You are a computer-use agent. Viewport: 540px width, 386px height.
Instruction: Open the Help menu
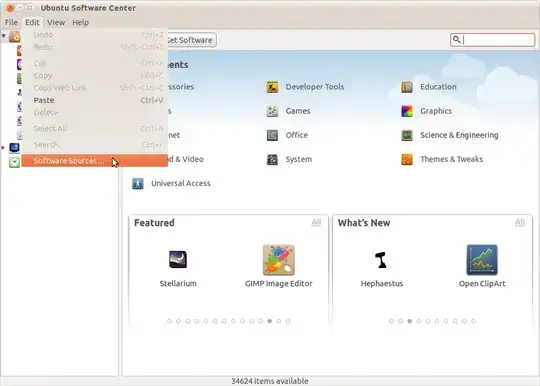click(81, 22)
